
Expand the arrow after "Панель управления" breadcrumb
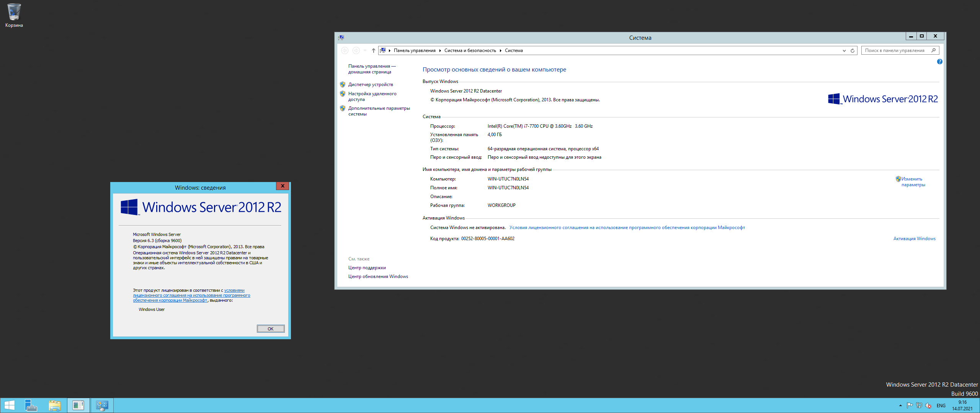tap(440, 50)
